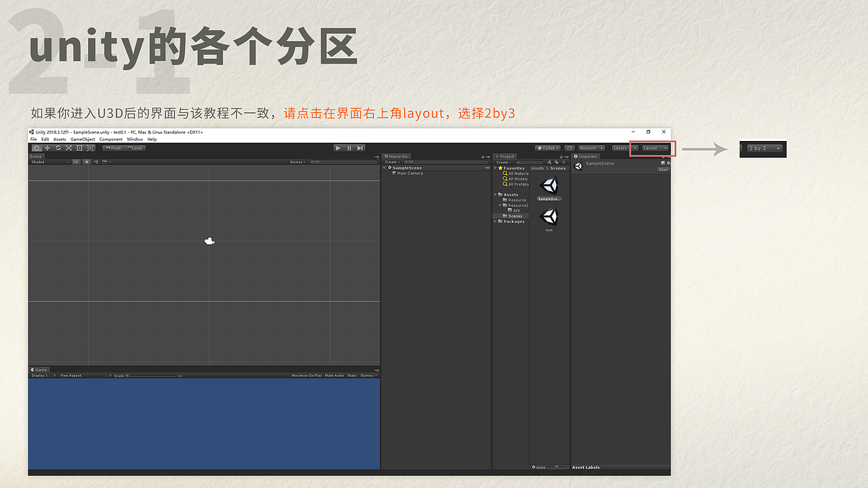Screen dimensions: 868x488
Task: Select the Move tool
Action: coord(47,148)
